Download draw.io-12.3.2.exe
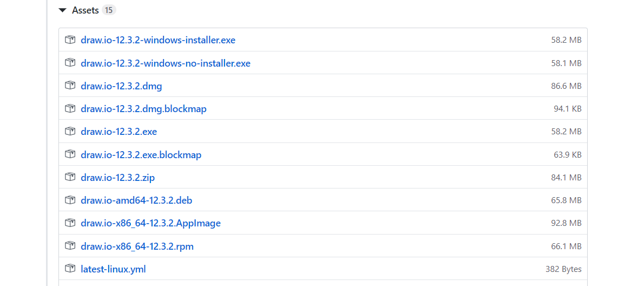 (x=119, y=132)
